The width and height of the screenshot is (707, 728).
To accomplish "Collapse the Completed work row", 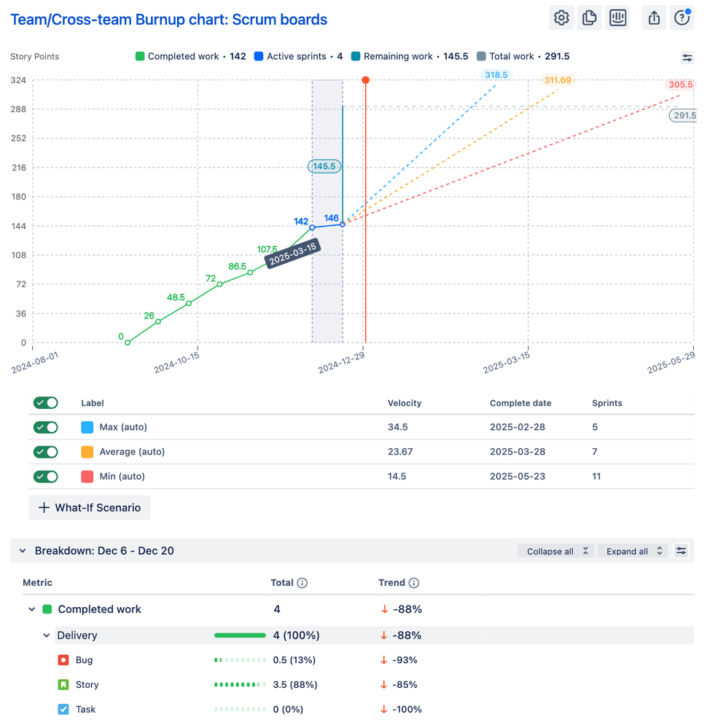I will pyautogui.click(x=31, y=609).
